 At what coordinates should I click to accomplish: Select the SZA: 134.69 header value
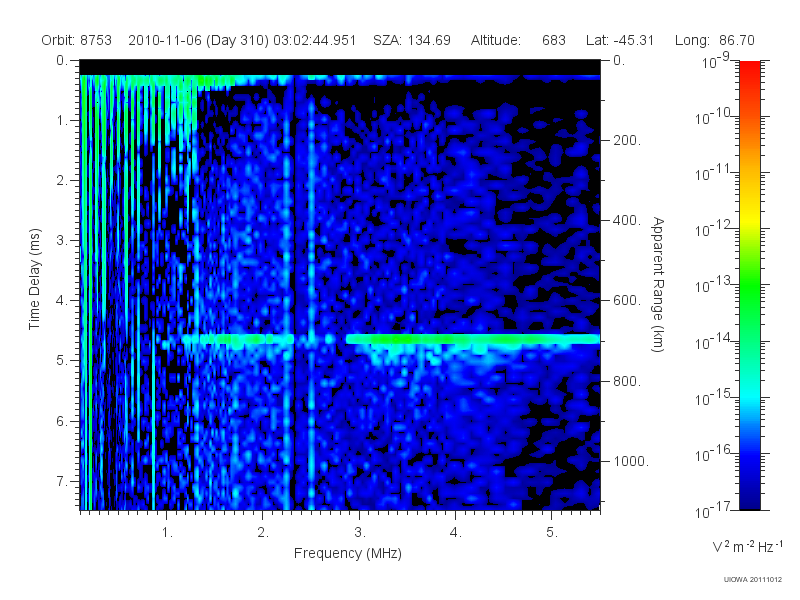412,40
